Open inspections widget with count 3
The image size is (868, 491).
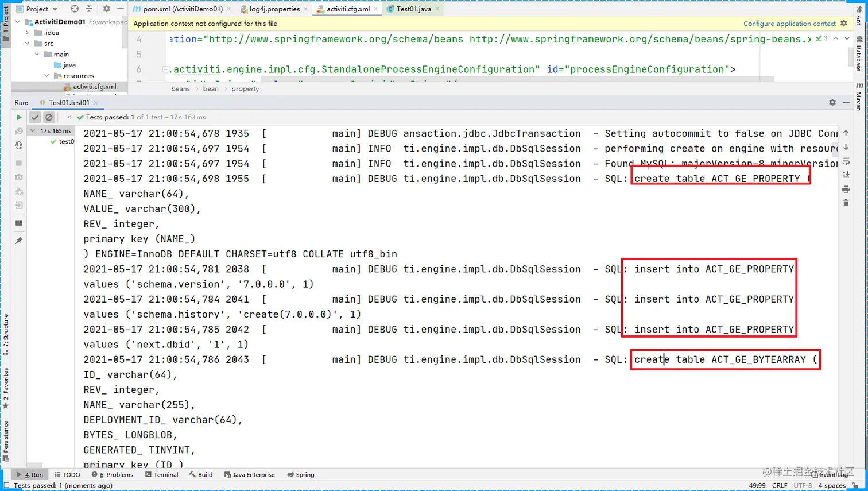click(x=822, y=38)
